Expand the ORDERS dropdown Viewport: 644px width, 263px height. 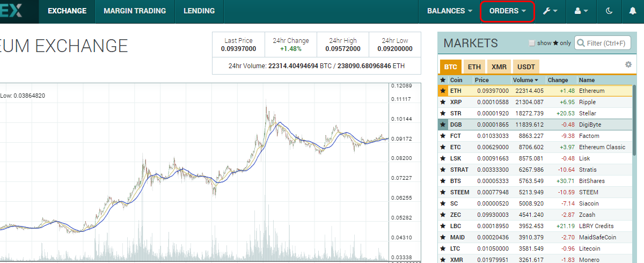pos(507,11)
